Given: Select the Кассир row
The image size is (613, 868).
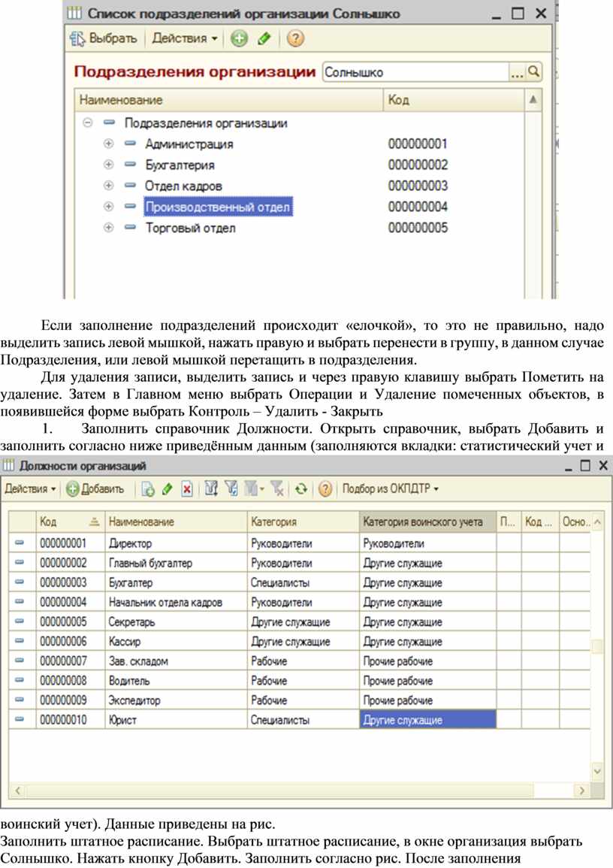Looking at the screenshot, I should (x=299, y=642).
